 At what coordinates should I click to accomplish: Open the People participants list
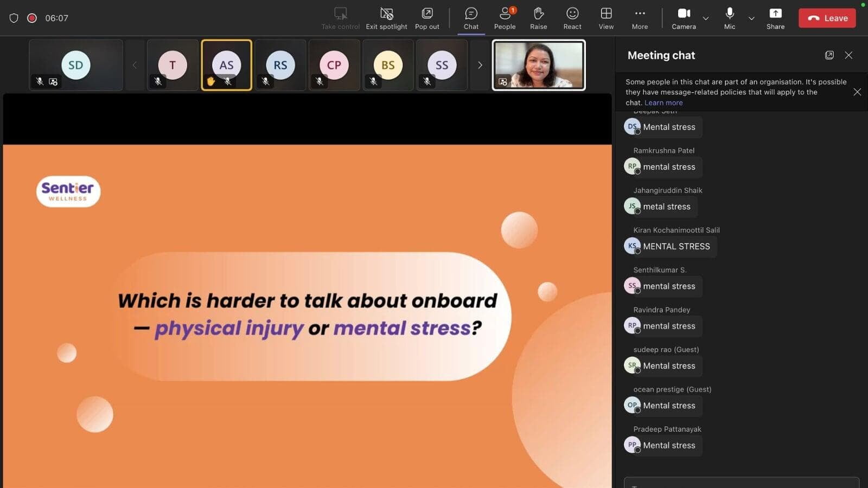pyautogui.click(x=505, y=18)
